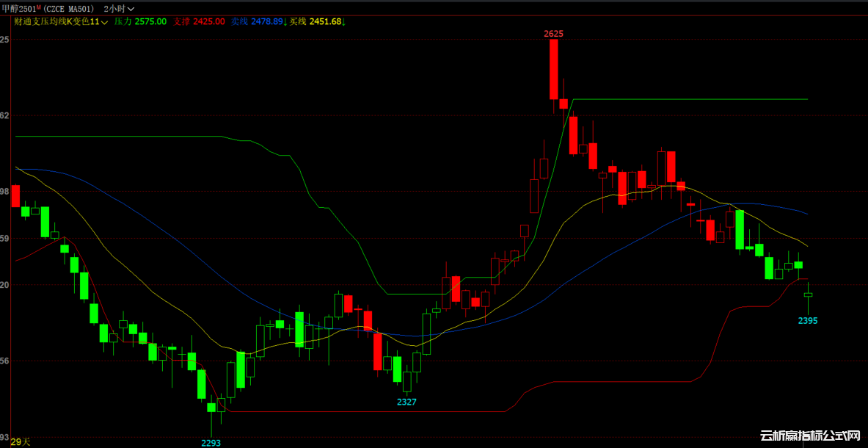Click the red M marker beside 甲醇2501
This screenshot has height=448, width=868.
pos(39,7)
